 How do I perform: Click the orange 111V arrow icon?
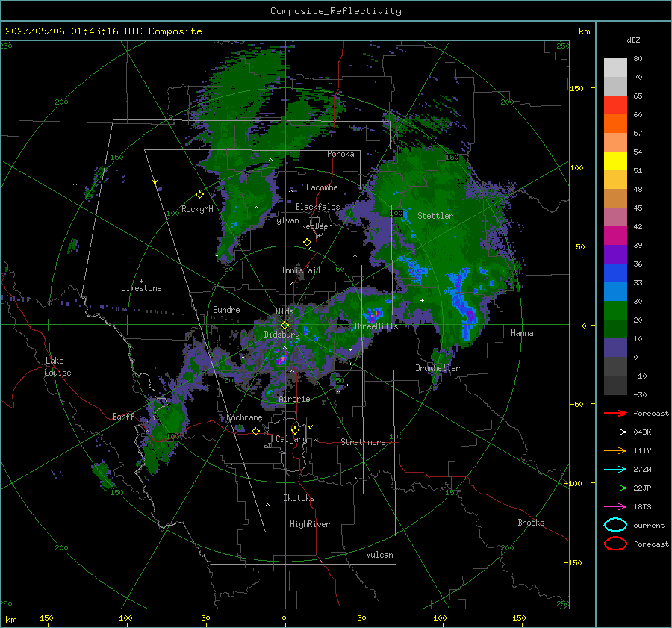coord(615,450)
